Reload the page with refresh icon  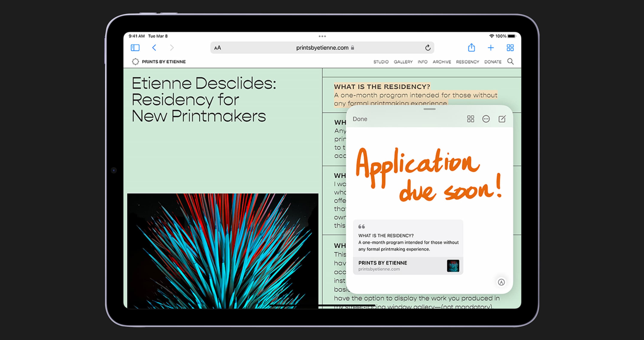click(427, 47)
